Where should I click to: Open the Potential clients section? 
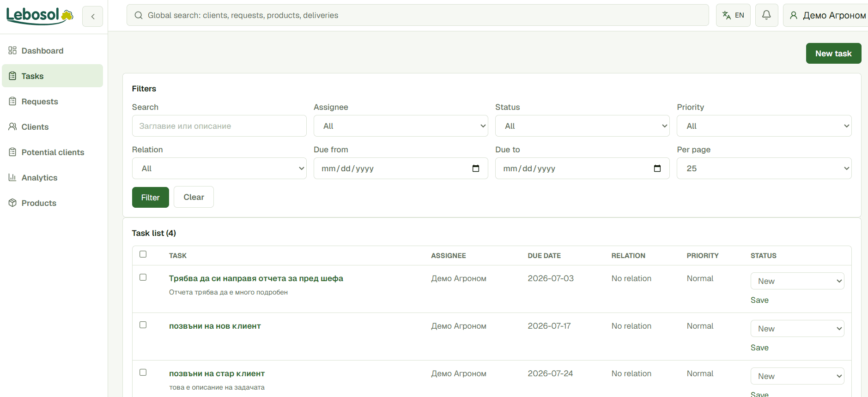pyautogui.click(x=53, y=152)
